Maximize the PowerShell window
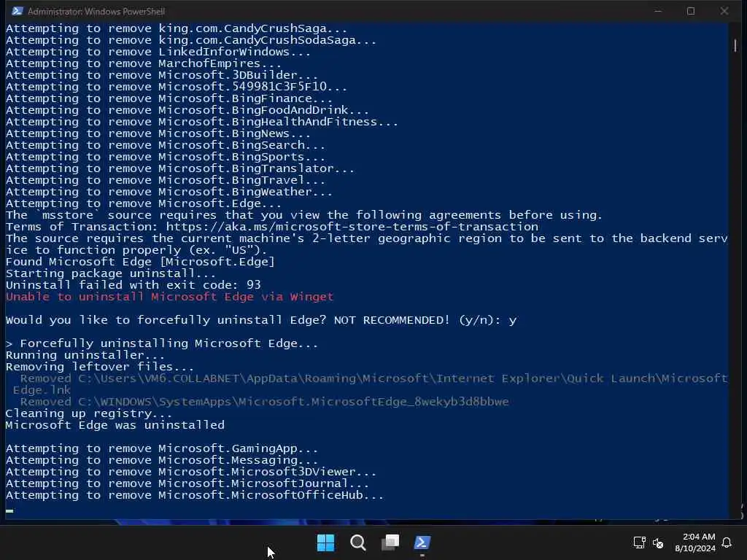This screenshot has height=560, width=747. tap(691, 11)
